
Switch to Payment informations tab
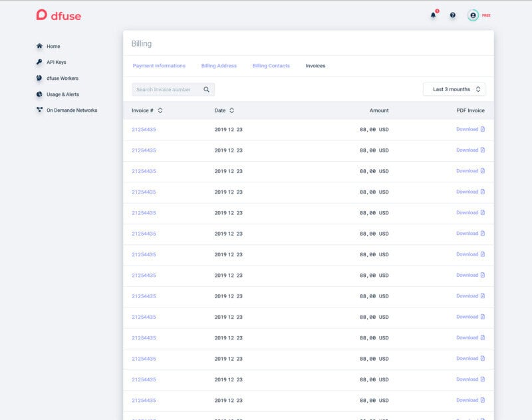point(159,66)
